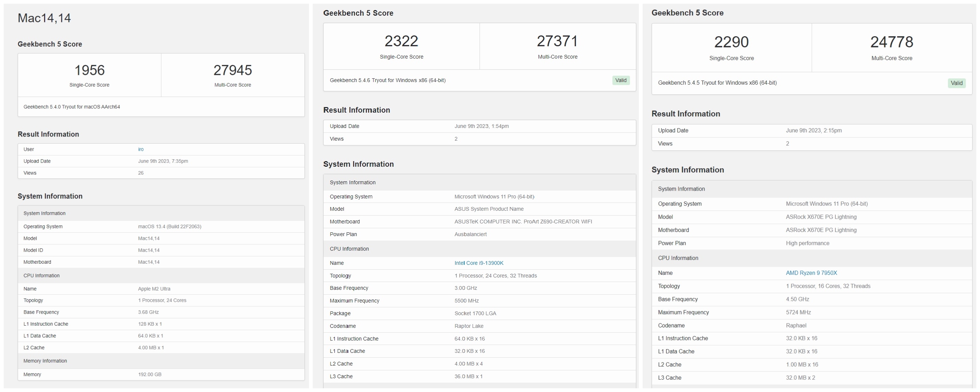Select L1 data cache '64.0 KB x 1'
Screen dimensions: 980x392
151,336
